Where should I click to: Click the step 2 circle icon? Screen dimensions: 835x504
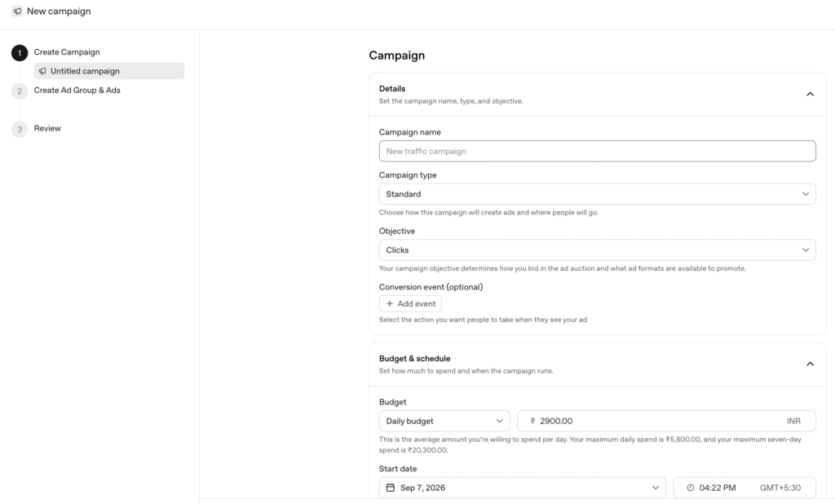(x=20, y=91)
